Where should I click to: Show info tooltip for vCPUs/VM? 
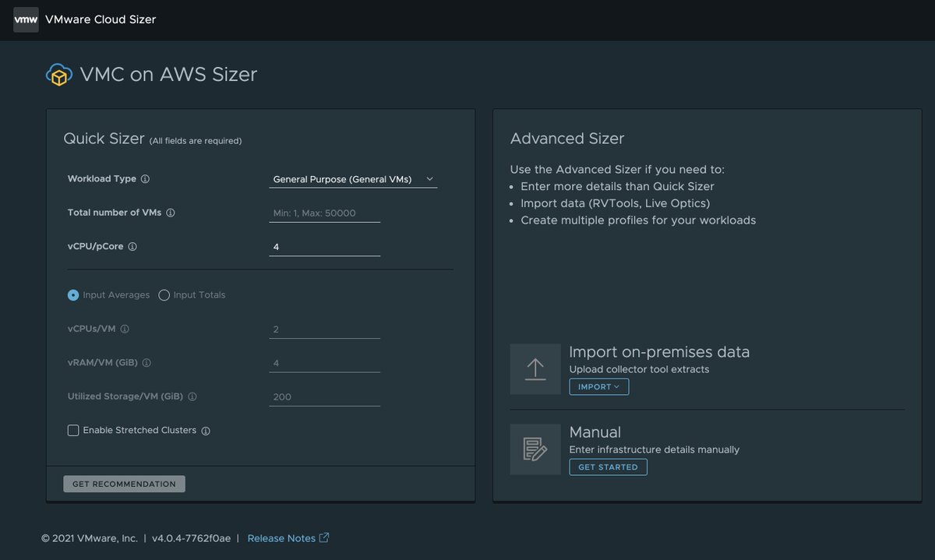point(125,329)
